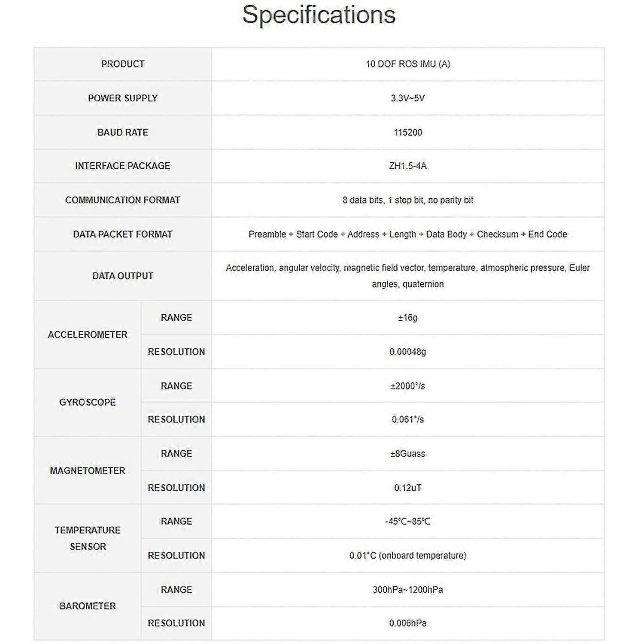644x644 pixels.
Task: Click the INTERFACE PACKAGE label
Action: point(123,166)
